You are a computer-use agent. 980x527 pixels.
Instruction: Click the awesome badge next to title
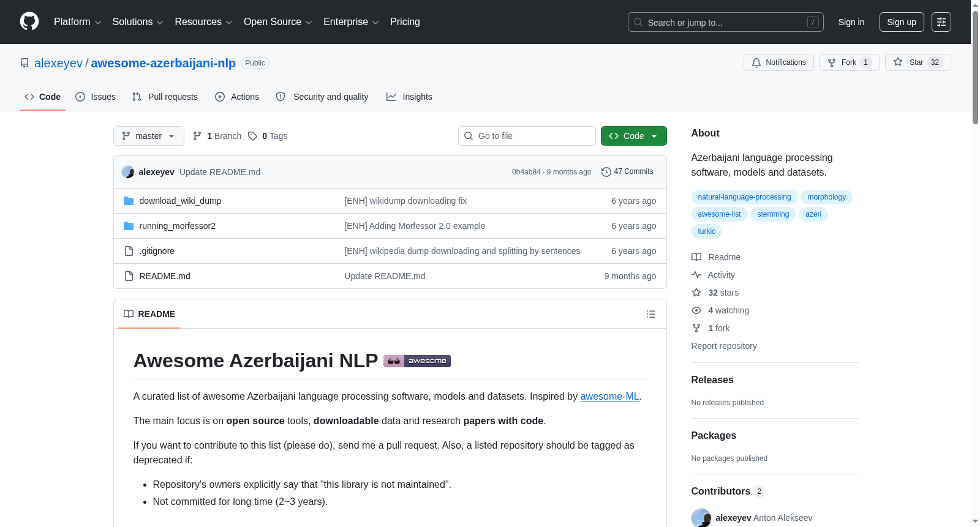(417, 361)
